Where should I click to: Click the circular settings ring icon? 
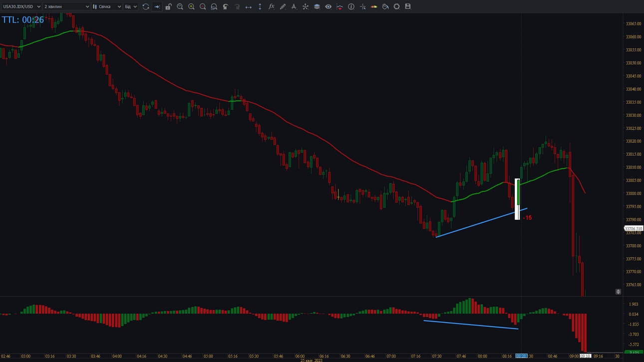coord(397,6)
